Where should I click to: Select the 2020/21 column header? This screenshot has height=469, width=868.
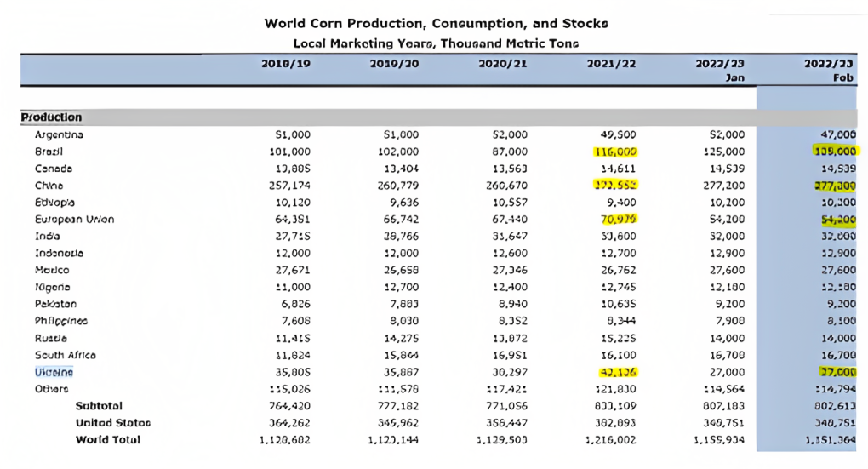point(503,64)
